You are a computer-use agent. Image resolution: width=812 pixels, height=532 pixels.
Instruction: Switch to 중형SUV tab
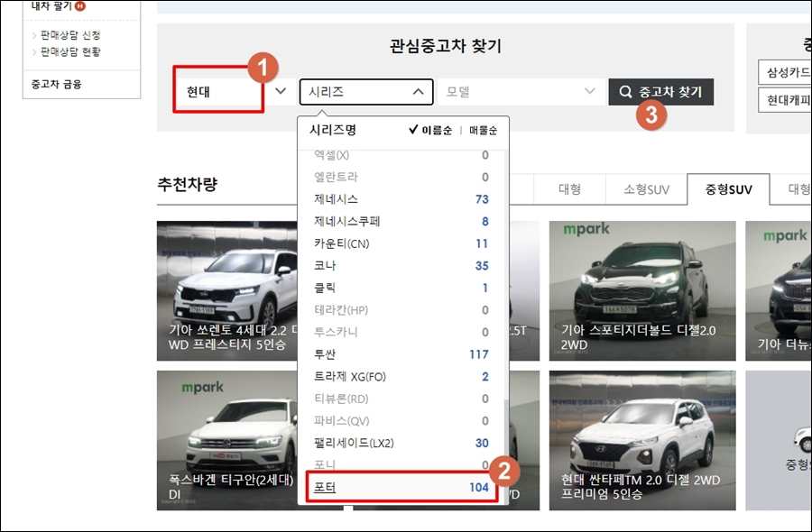point(728,189)
